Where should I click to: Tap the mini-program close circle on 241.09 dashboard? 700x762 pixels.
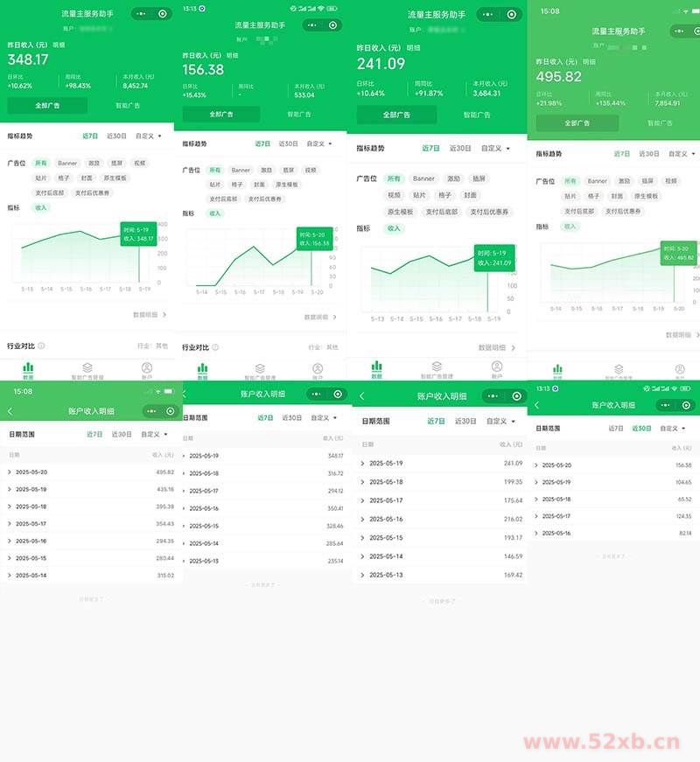512,14
